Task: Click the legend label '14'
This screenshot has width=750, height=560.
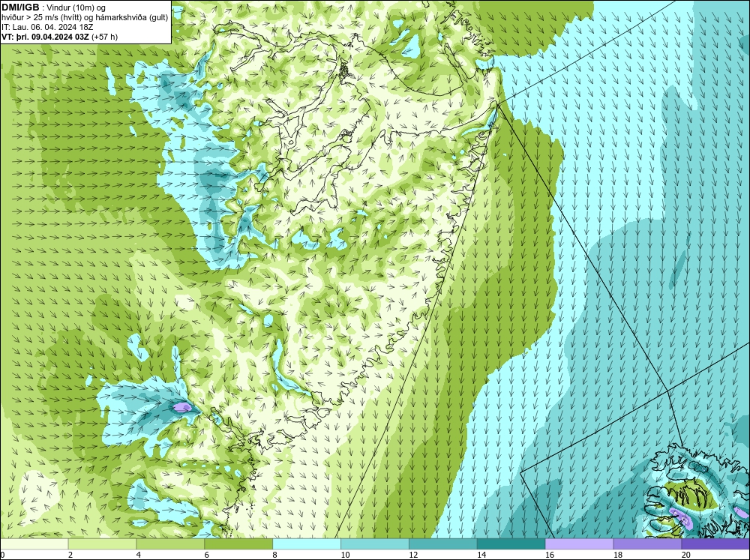Action: 481,555
